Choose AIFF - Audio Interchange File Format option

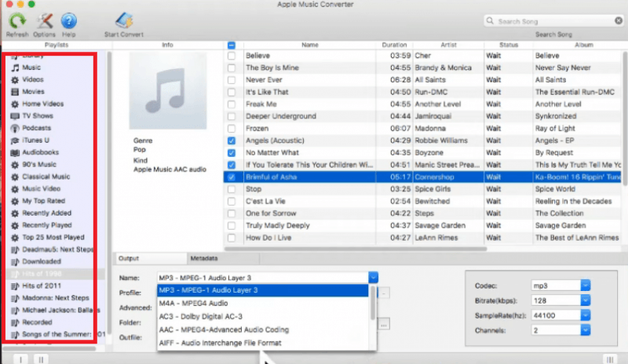pos(263,343)
